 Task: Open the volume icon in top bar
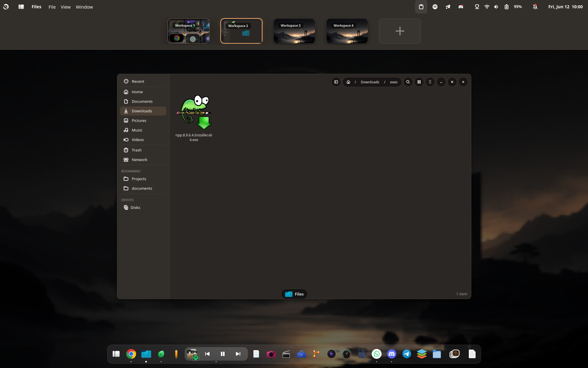click(x=496, y=7)
